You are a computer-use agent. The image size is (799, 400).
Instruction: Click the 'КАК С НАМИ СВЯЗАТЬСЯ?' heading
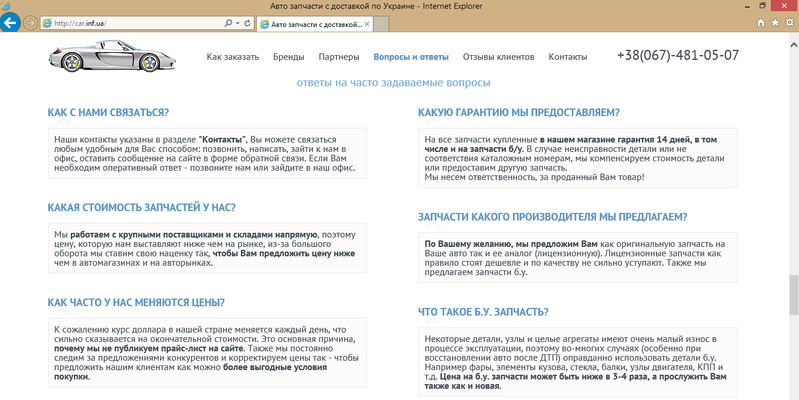(x=108, y=113)
